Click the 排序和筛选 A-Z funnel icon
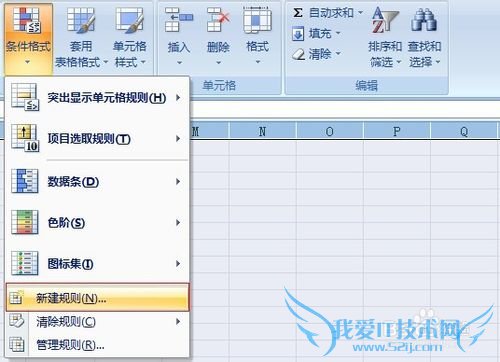This screenshot has width=500, height=362. click(384, 21)
